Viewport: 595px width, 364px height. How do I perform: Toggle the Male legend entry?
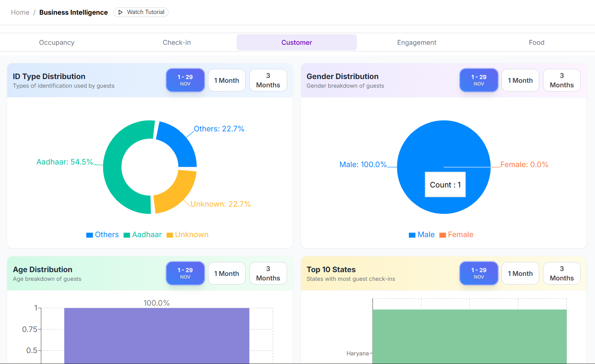422,235
